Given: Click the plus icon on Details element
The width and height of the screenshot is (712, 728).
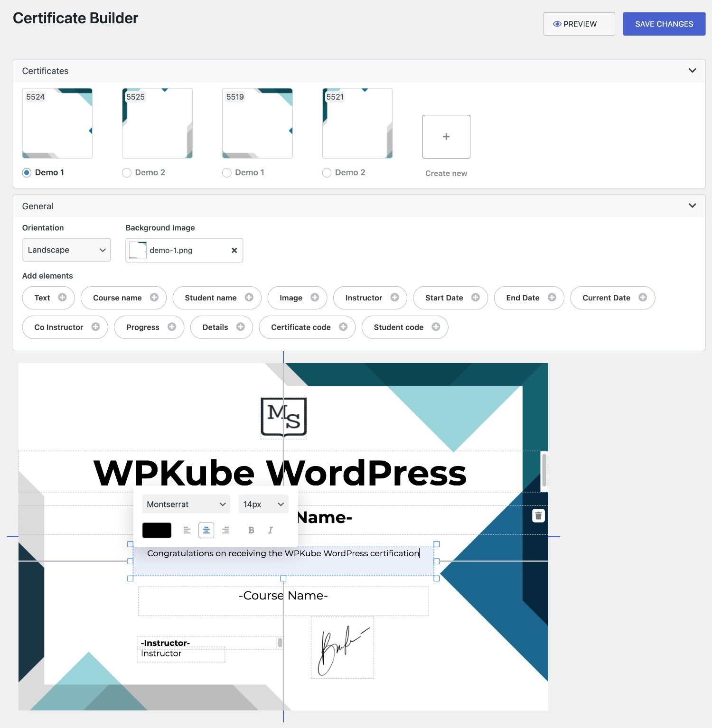Looking at the screenshot, I should pyautogui.click(x=241, y=327).
